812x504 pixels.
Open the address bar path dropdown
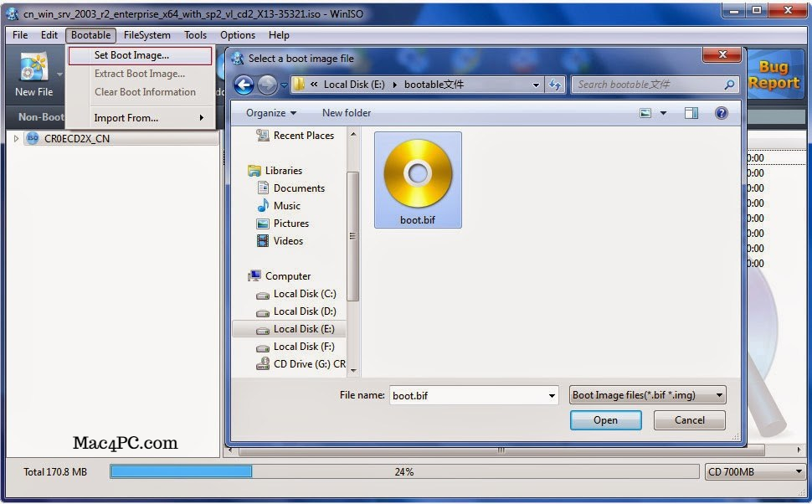[x=536, y=85]
